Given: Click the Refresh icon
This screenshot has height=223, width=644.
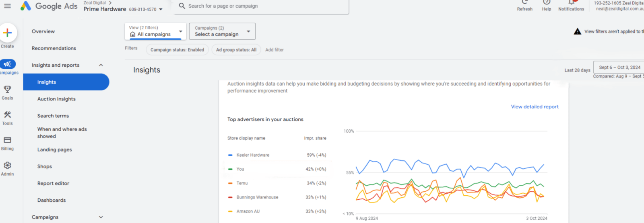Looking at the screenshot, I should click(x=525, y=2).
